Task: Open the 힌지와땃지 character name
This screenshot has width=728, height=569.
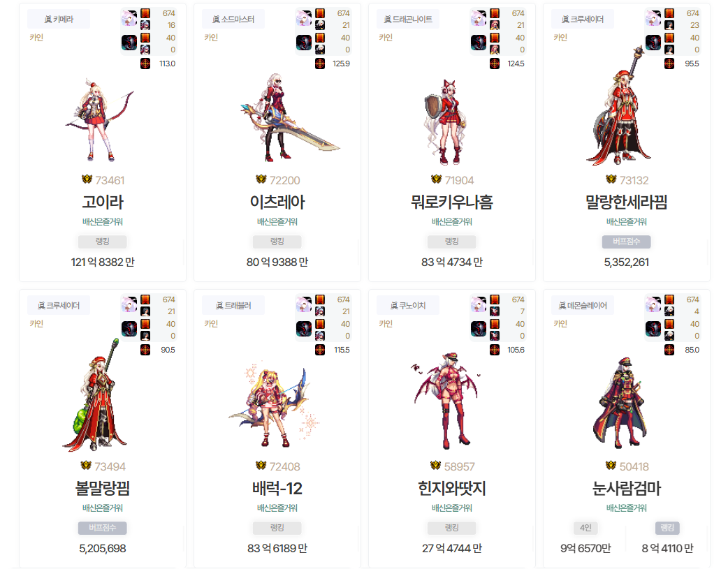Action: pyautogui.click(x=452, y=488)
